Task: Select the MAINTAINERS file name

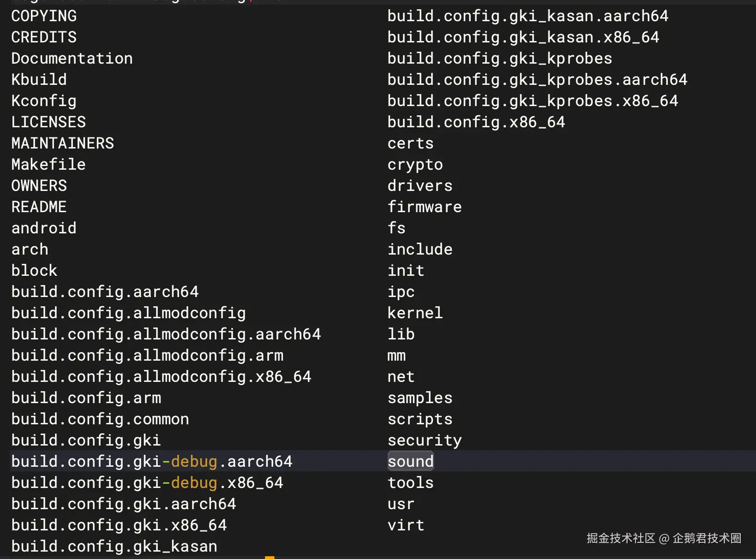Action: (62, 143)
